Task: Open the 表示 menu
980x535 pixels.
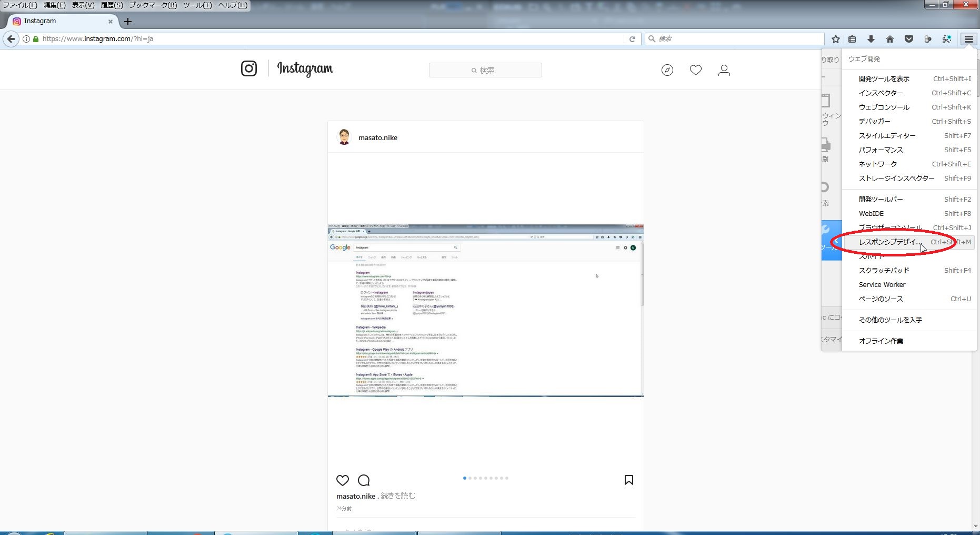Action: [x=83, y=5]
